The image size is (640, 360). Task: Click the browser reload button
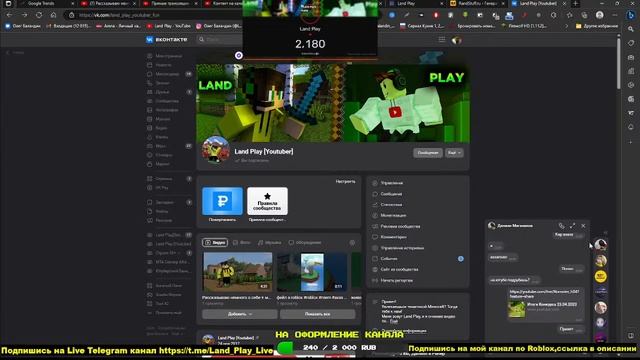click(x=39, y=15)
